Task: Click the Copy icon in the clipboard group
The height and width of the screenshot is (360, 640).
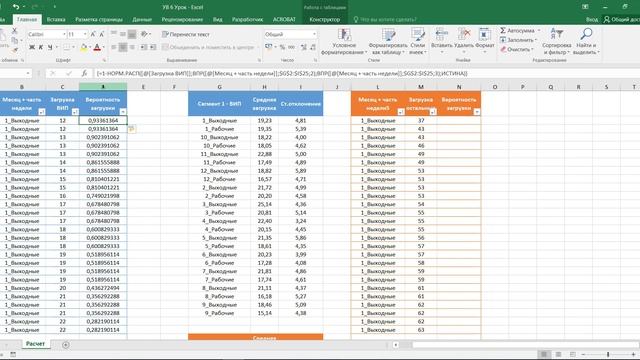Action: click(x=15, y=40)
